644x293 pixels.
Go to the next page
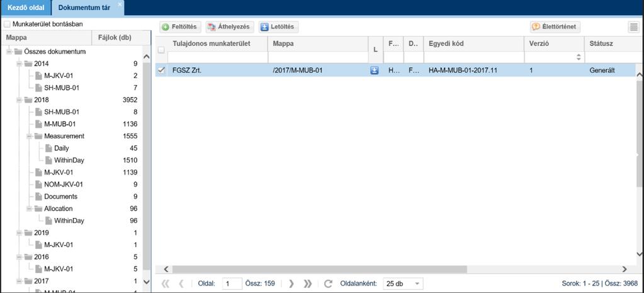[x=291, y=284]
